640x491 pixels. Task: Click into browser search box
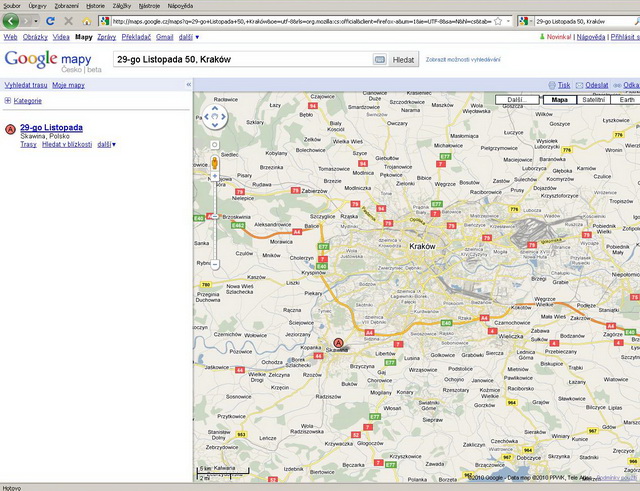(584, 21)
